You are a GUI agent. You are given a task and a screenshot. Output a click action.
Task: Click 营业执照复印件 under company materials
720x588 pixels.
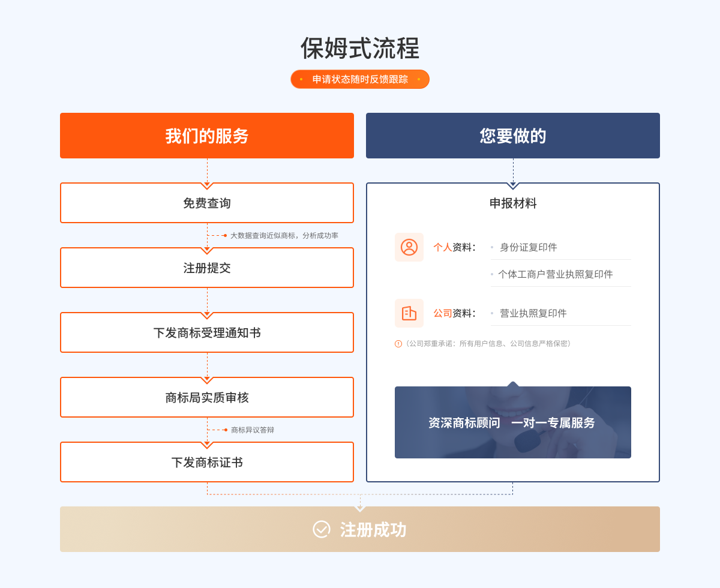(x=533, y=313)
